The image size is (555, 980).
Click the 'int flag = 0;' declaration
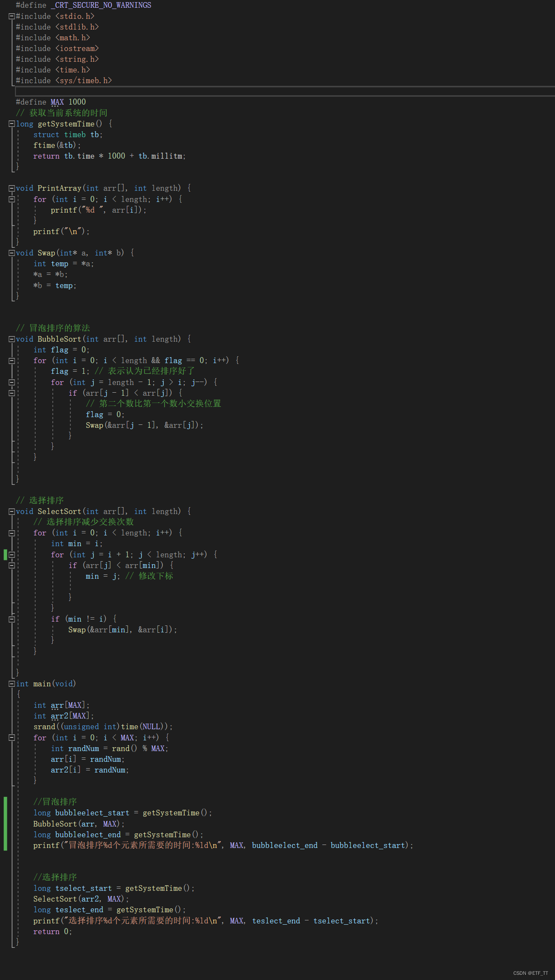62,350
